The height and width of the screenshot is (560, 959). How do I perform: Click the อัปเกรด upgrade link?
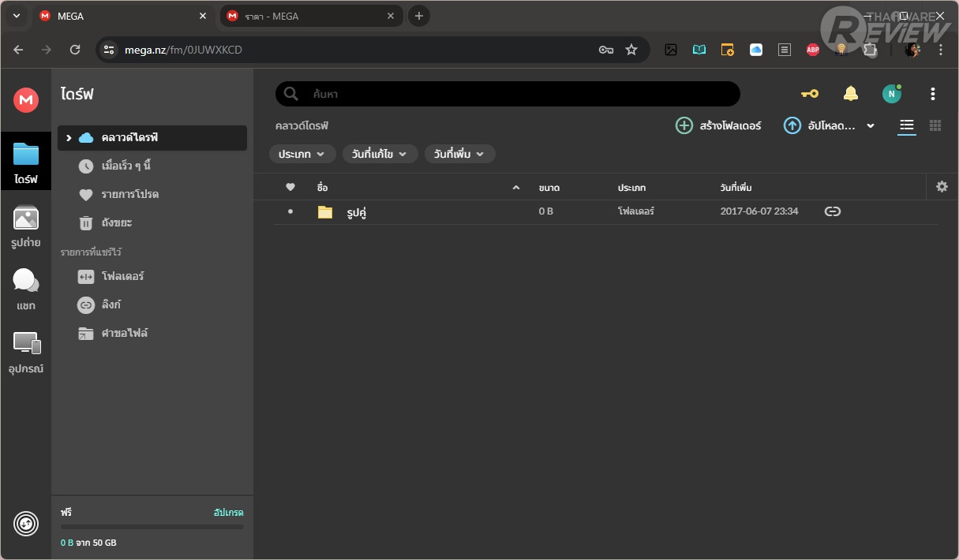[x=228, y=513]
